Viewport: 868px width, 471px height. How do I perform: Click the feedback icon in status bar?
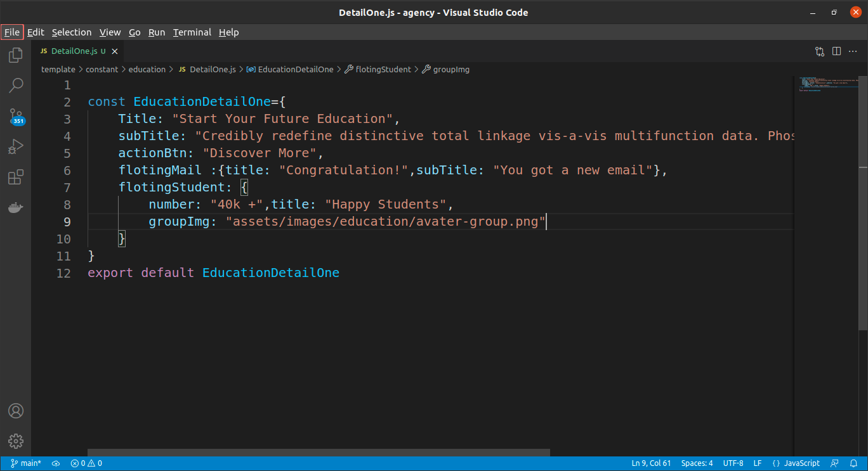[x=835, y=463]
